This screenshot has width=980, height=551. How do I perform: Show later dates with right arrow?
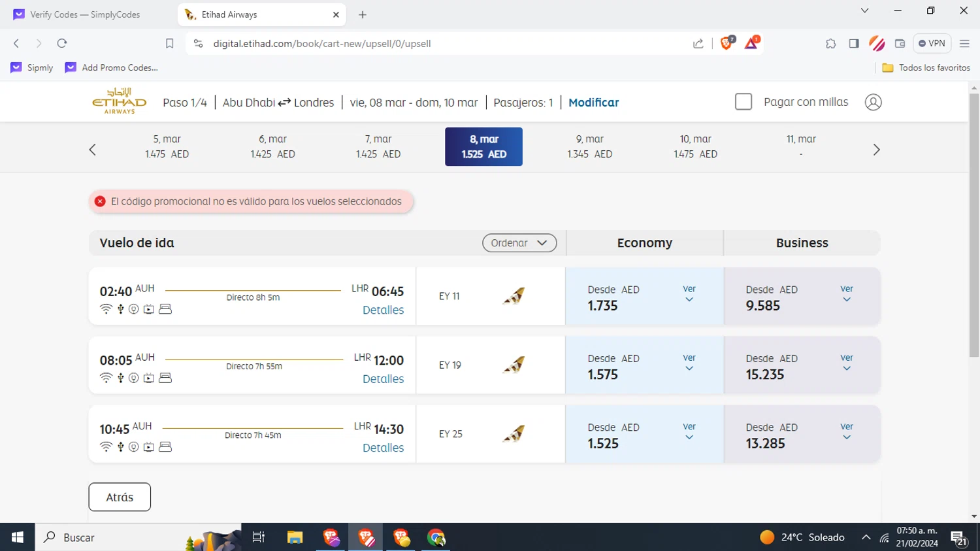click(x=876, y=150)
